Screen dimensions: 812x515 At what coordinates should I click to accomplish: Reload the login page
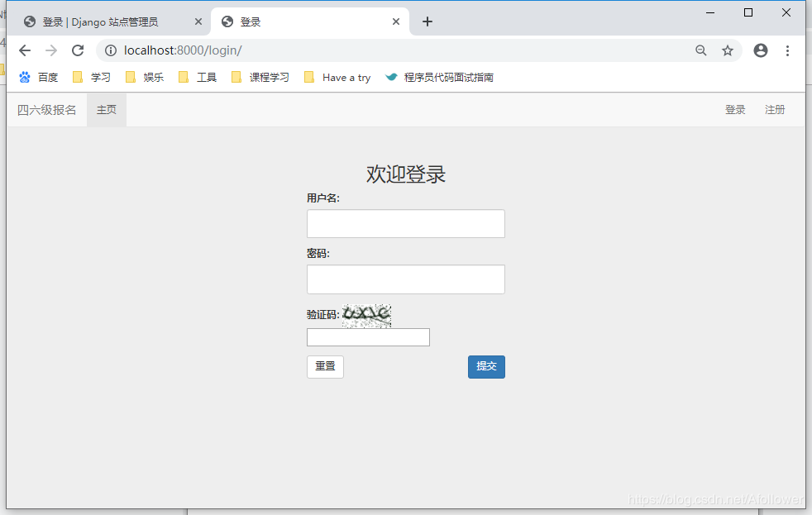coord(78,50)
